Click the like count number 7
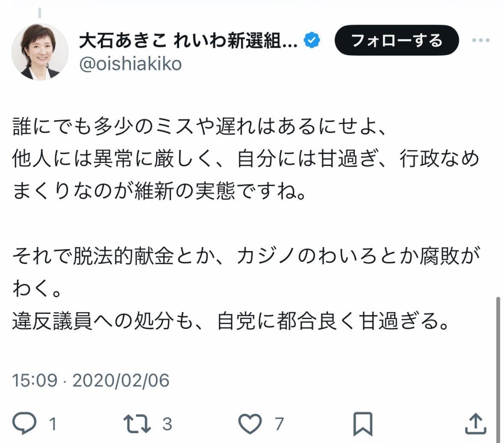 tap(279, 424)
